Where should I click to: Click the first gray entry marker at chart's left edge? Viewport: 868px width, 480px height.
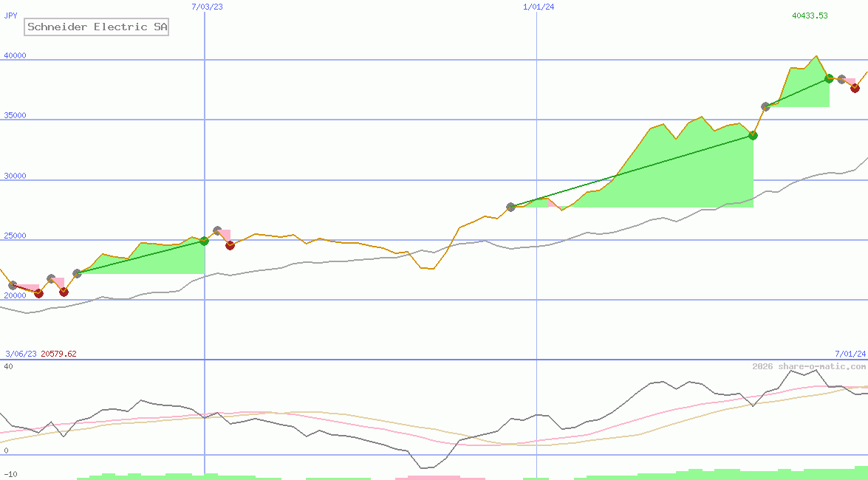click(13, 285)
